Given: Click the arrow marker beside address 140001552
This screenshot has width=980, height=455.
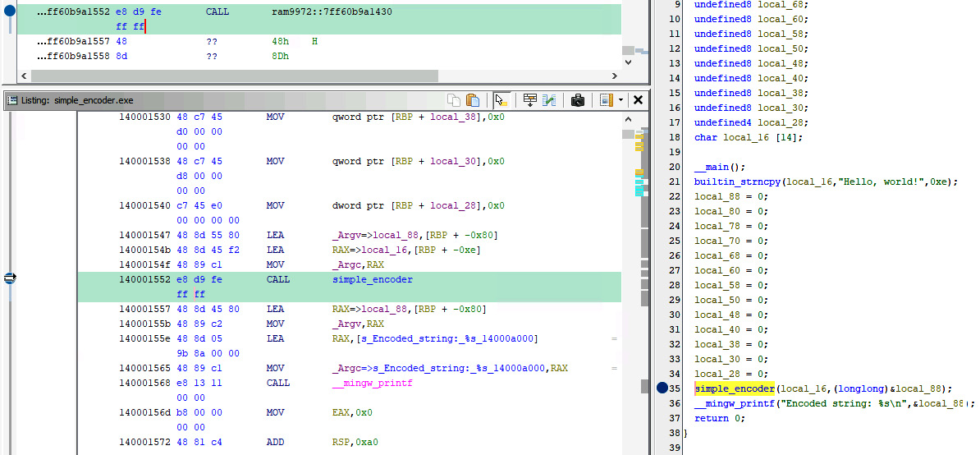Looking at the screenshot, I should point(9,278).
